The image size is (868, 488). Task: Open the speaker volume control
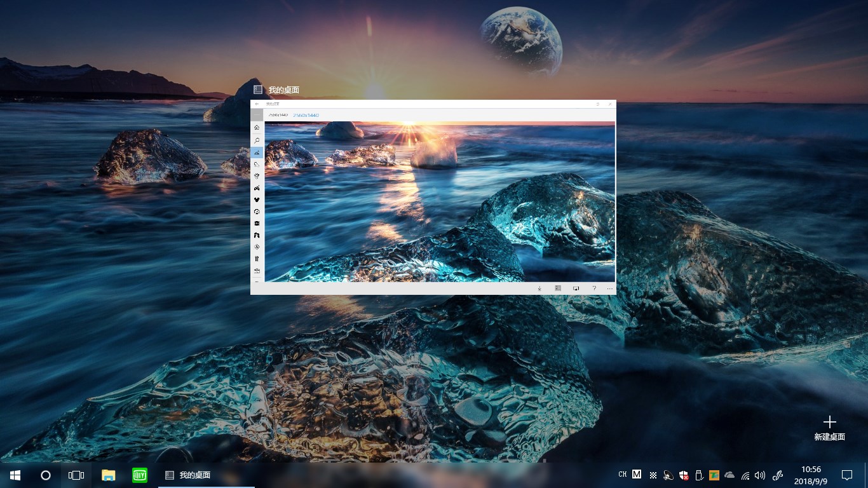click(760, 475)
